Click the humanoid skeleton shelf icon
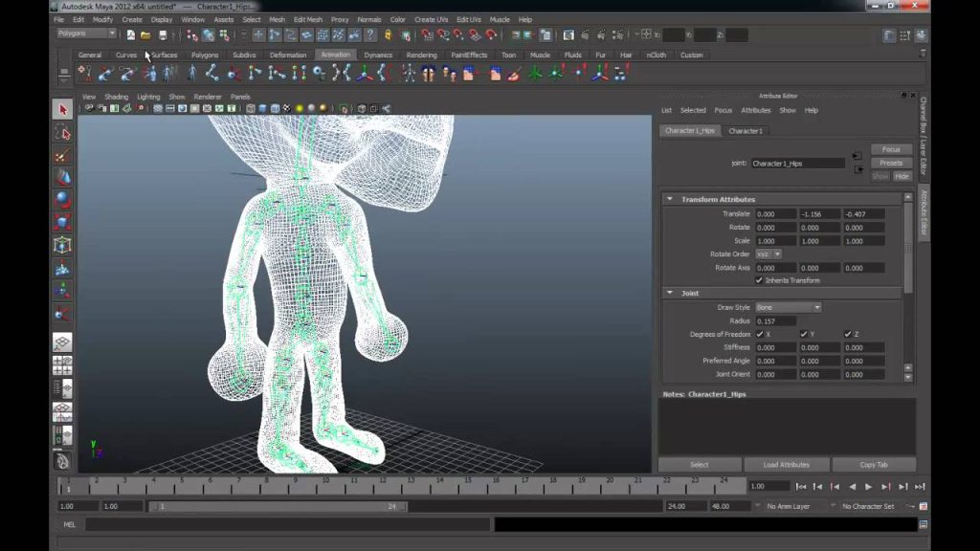980x551 pixels. pyautogui.click(x=408, y=74)
